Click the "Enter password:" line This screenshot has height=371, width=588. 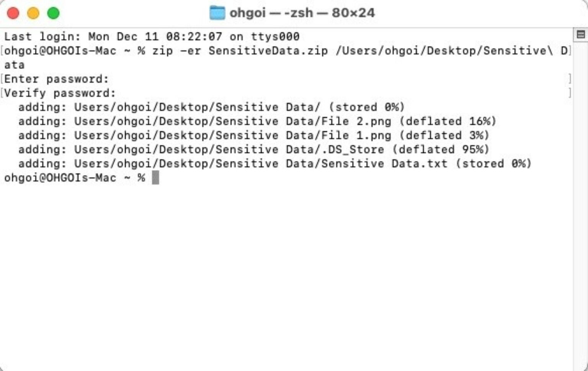pyautogui.click(x=57, y=79)
